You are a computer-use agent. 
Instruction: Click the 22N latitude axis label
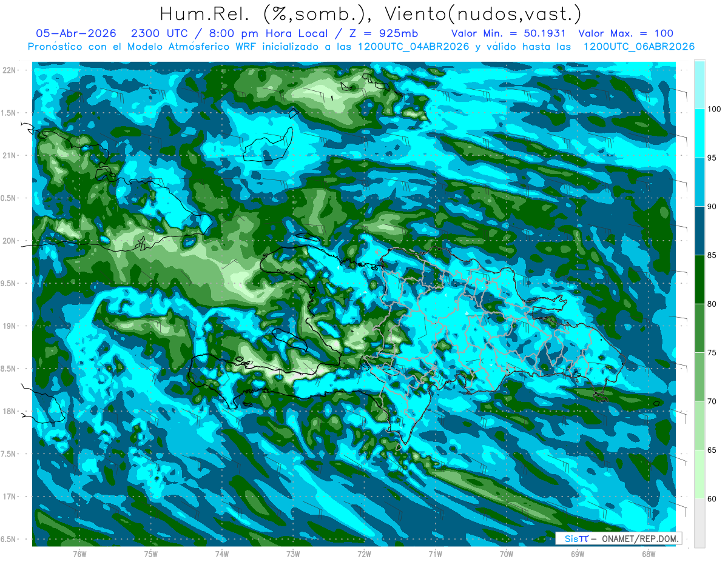(10, 70)
